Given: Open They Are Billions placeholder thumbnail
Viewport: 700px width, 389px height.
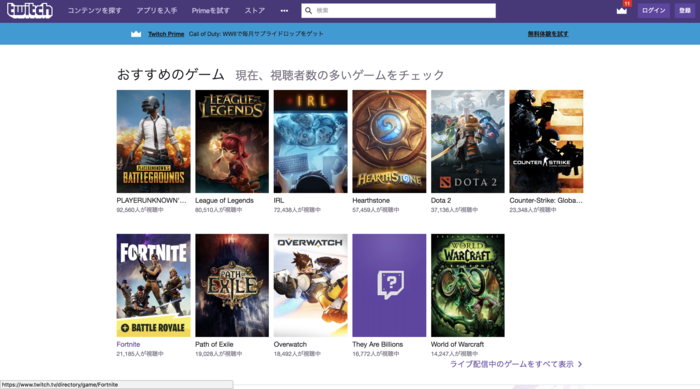Looking at the screenshot, I should pyautogui.click(x=389, y=285).
